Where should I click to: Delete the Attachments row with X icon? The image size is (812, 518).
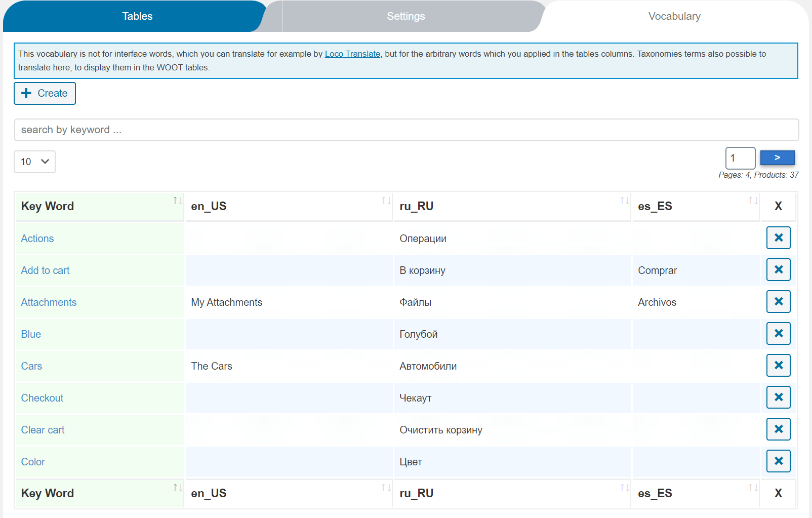(x=778, y=301)
